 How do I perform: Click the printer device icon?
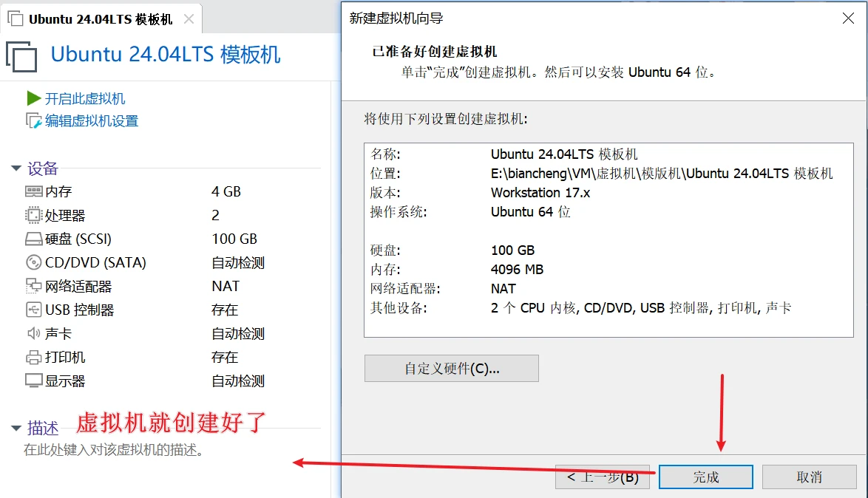(33, 357)
